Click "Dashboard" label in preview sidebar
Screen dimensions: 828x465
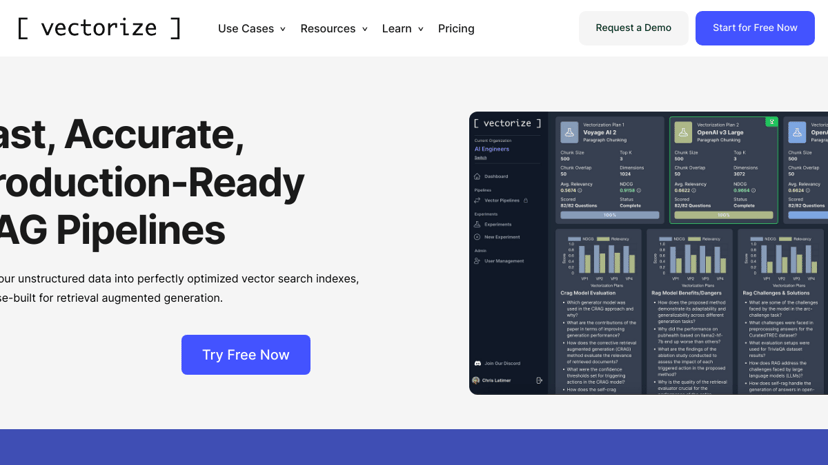pyautogui.click(x=496, y=176)
